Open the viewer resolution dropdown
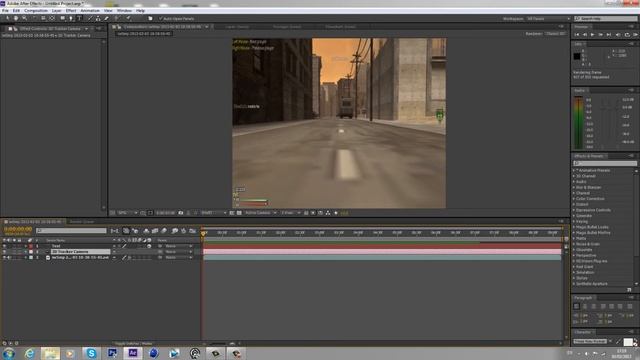Screen dimensions: 640x360 click(213, 213)
